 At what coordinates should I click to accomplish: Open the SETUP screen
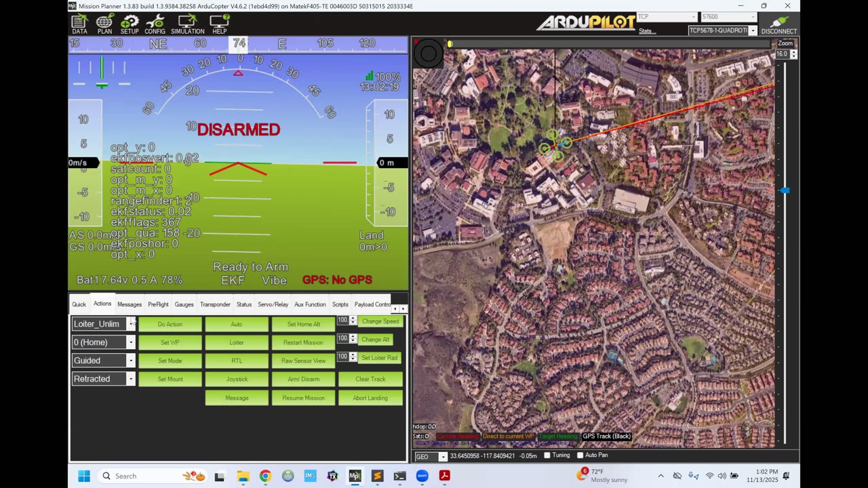click(130, 24)
